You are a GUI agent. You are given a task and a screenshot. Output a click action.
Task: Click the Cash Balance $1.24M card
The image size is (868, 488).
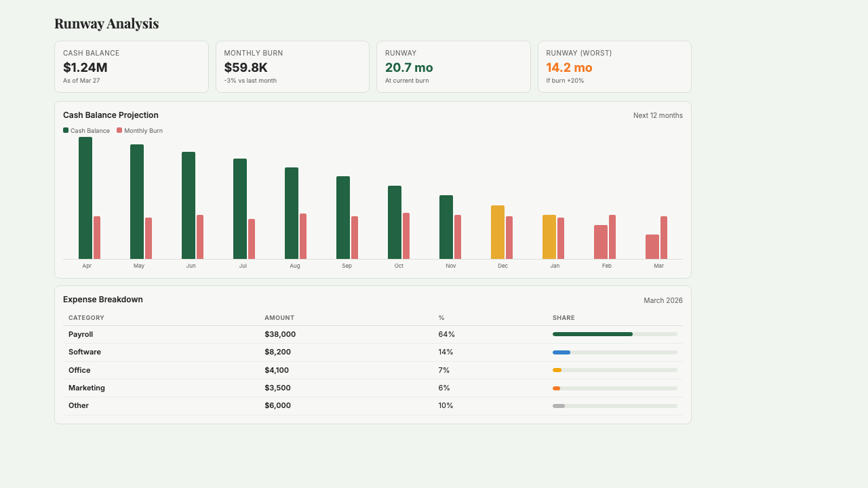point(132,66)
